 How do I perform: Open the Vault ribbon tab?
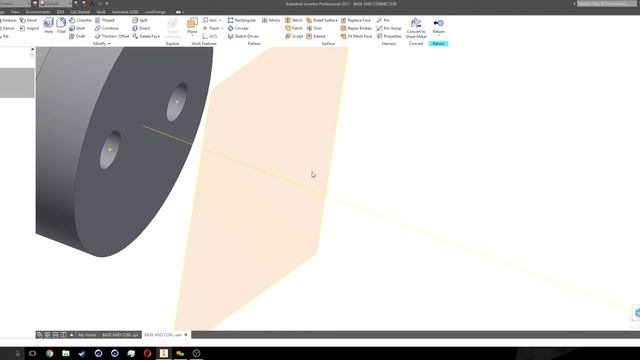[x=101, y=12]
